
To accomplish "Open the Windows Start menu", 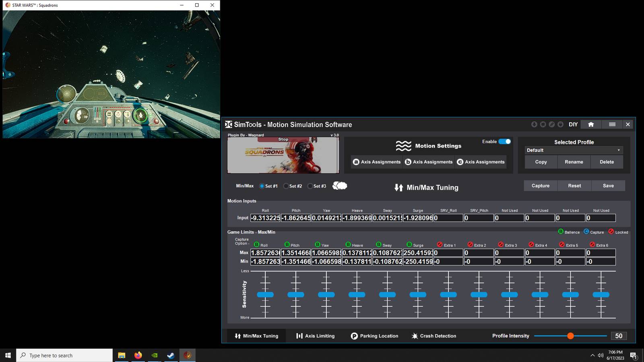I will click(x=8, y=355).
